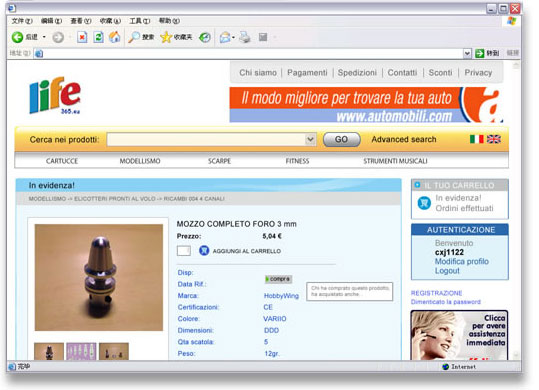Screen dimensions: 539x390
Task: Click the printer icon in toolbar
Action: coord(245,37)
